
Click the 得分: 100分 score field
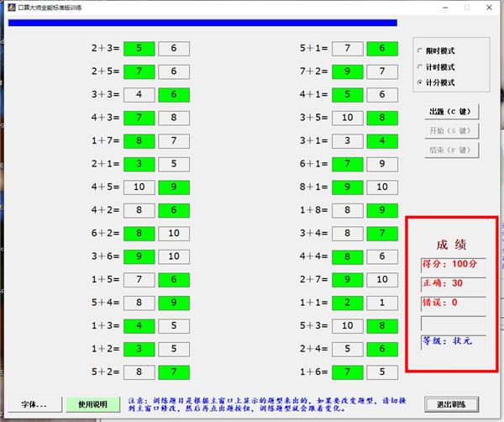[x=453, y=264]
